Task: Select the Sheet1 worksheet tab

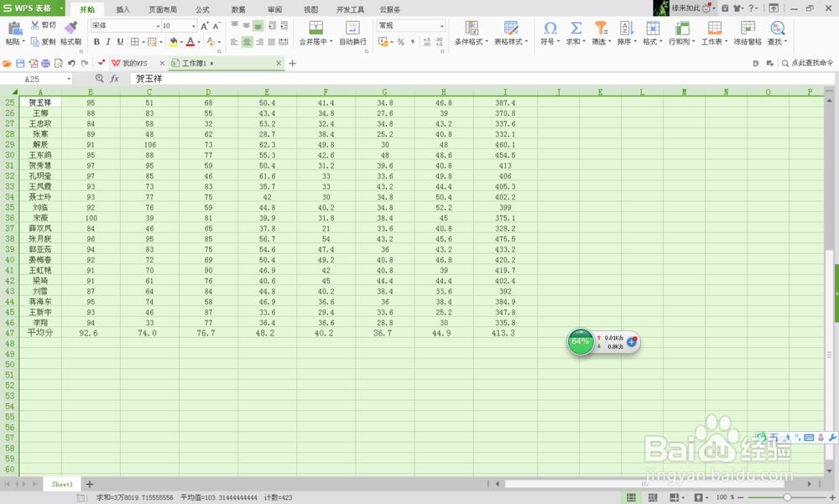Action: pyautogui.click(x=62, y=484)
